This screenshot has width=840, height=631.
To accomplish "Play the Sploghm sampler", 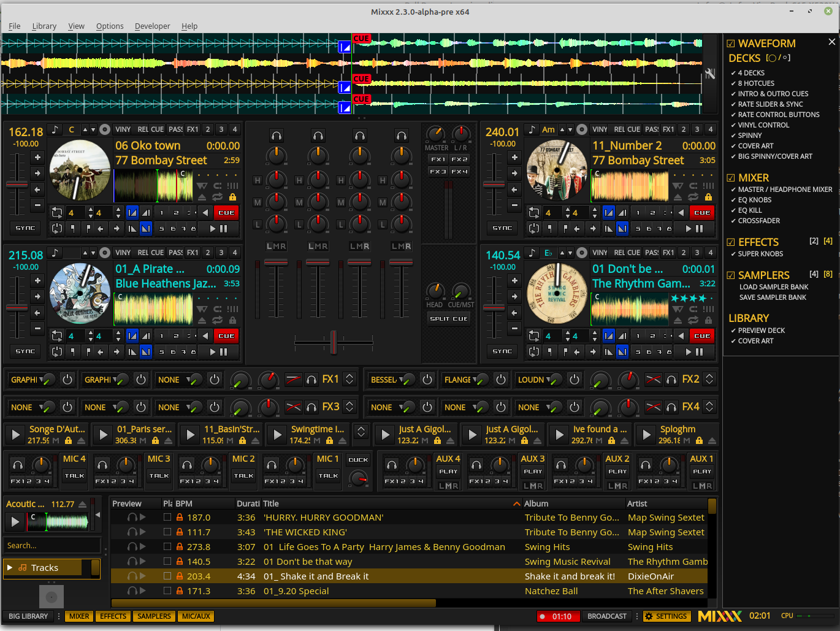I will coord(646,435).
